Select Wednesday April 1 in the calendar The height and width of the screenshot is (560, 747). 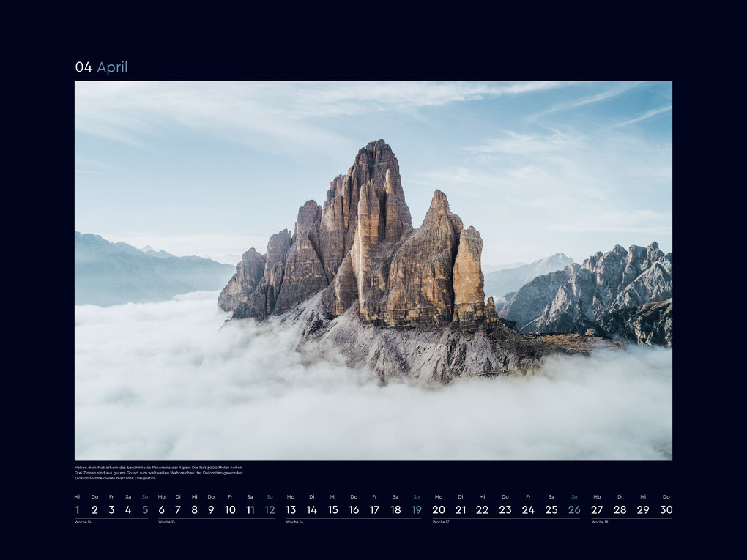78,509
